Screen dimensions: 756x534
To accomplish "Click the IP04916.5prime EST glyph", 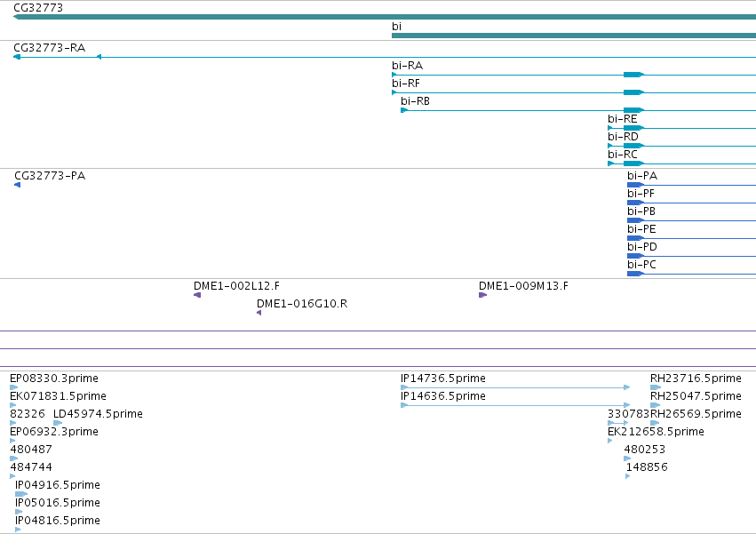I will (20, 494).
